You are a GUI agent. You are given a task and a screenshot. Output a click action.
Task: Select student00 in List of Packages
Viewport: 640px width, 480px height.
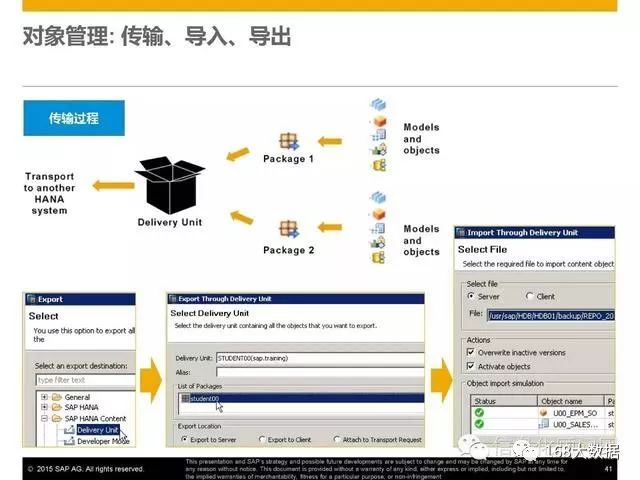(x=301, y=398)
